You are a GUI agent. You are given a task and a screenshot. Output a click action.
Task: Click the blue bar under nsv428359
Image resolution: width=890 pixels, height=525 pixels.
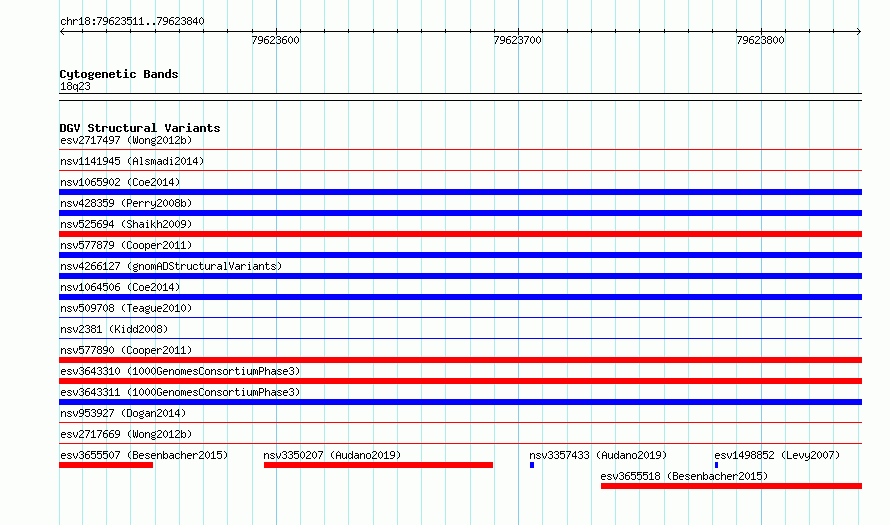460,213
